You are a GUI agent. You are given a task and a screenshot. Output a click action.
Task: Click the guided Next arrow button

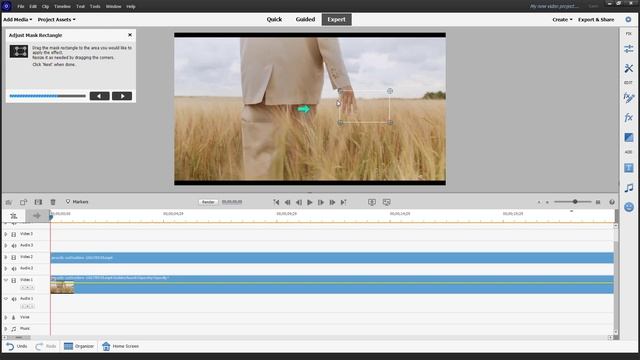122,96
